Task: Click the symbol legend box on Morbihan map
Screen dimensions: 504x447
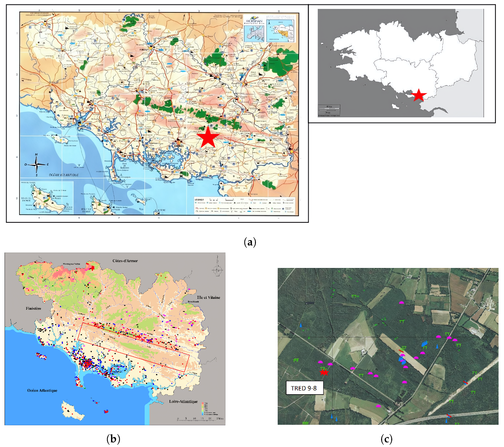Action: [244, 206]
